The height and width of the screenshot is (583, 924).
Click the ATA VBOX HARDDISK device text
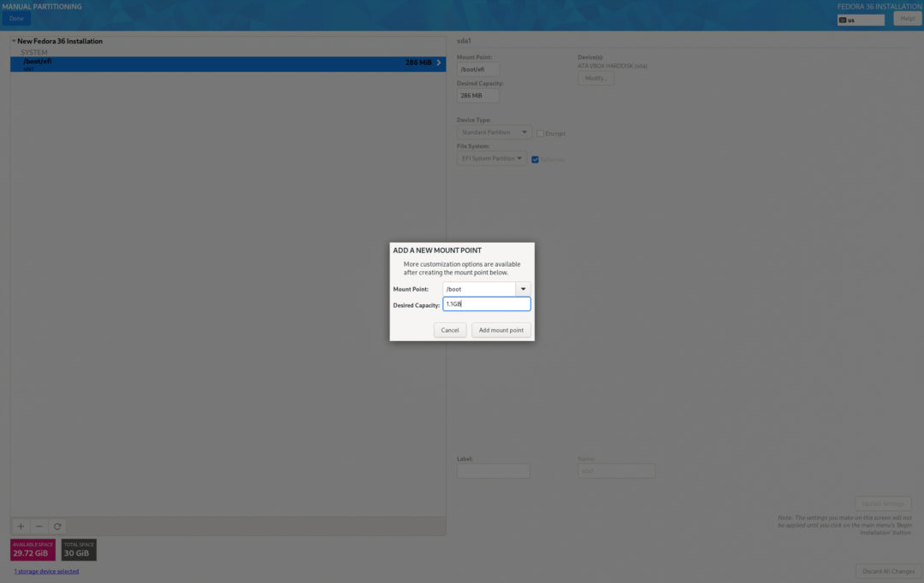[x=613, y=66]
